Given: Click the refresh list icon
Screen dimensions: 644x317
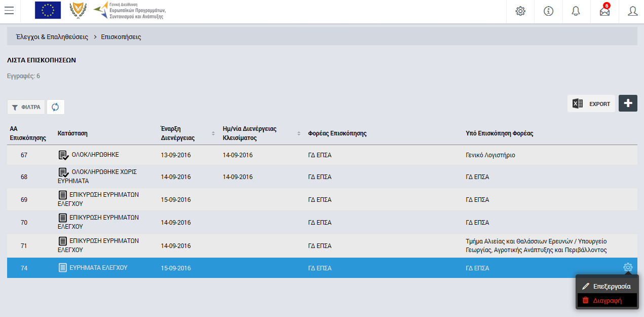Looking at the screenshot, I should pos(55,107).
